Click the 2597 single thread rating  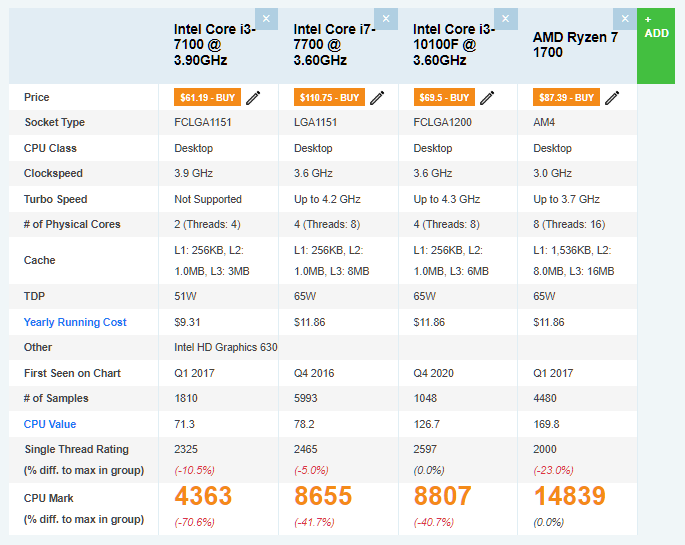[x=426, y=449]
